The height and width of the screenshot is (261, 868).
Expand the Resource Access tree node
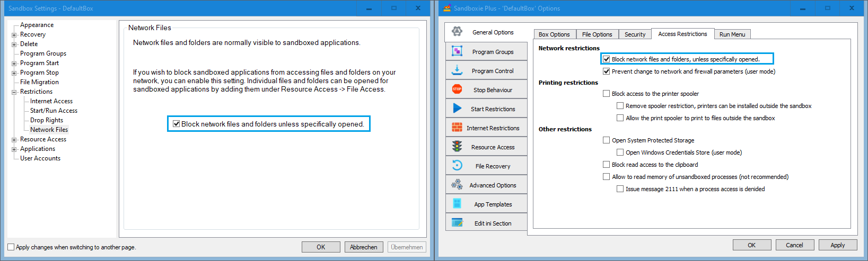pos(14,140)
